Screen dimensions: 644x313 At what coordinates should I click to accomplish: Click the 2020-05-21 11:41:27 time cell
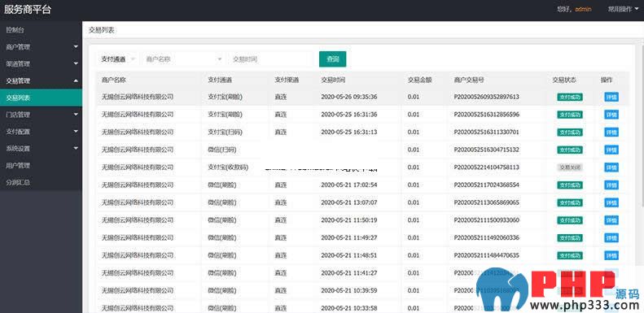coord(349,273)
